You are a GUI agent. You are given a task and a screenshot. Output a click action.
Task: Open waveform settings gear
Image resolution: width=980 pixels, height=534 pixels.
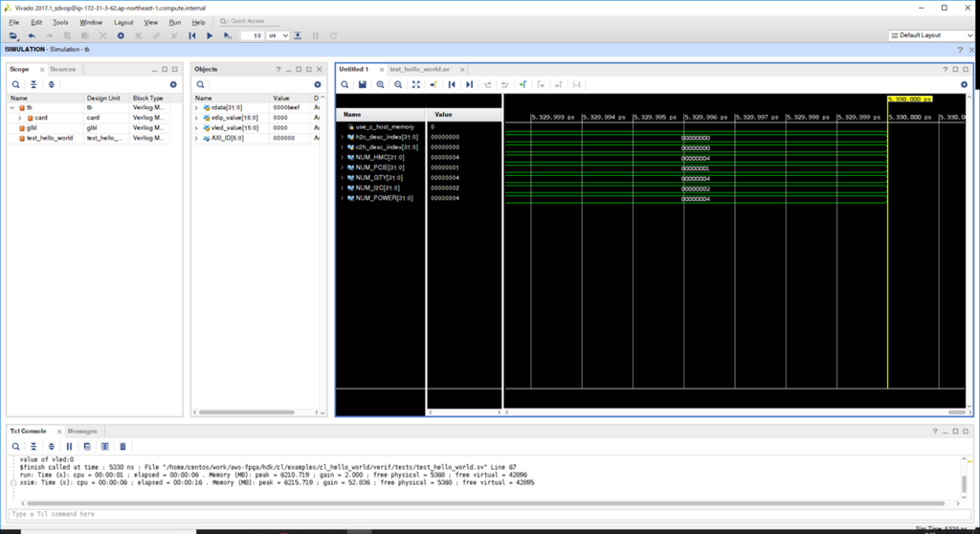964,84
